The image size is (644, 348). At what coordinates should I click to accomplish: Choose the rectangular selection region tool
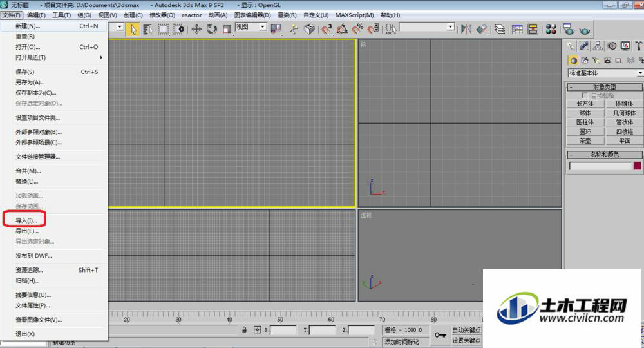tap(163, 29)
